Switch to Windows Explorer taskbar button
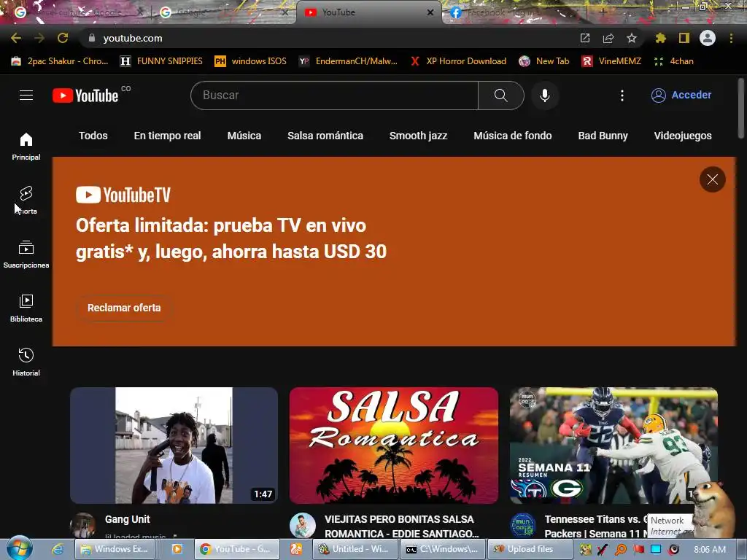The image size is (747, 560). pyautogui.click(x=115, y=549)
